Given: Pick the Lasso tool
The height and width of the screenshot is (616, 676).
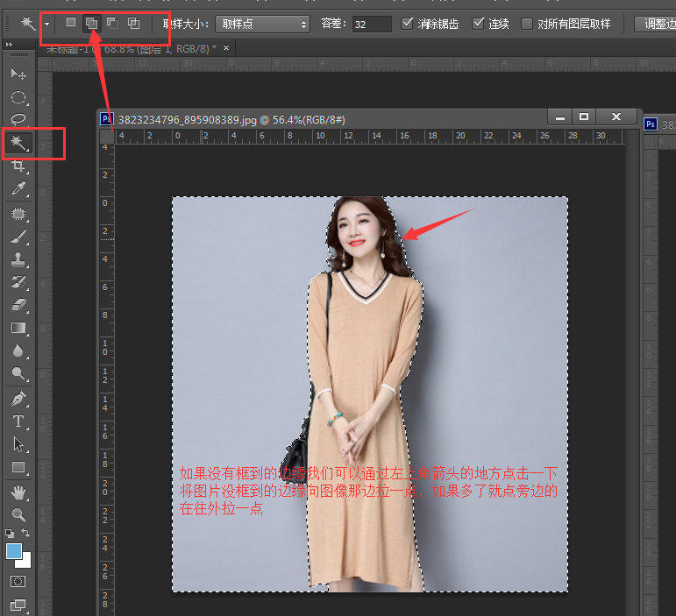Looking at the screenshot, I should coord(18,120).
